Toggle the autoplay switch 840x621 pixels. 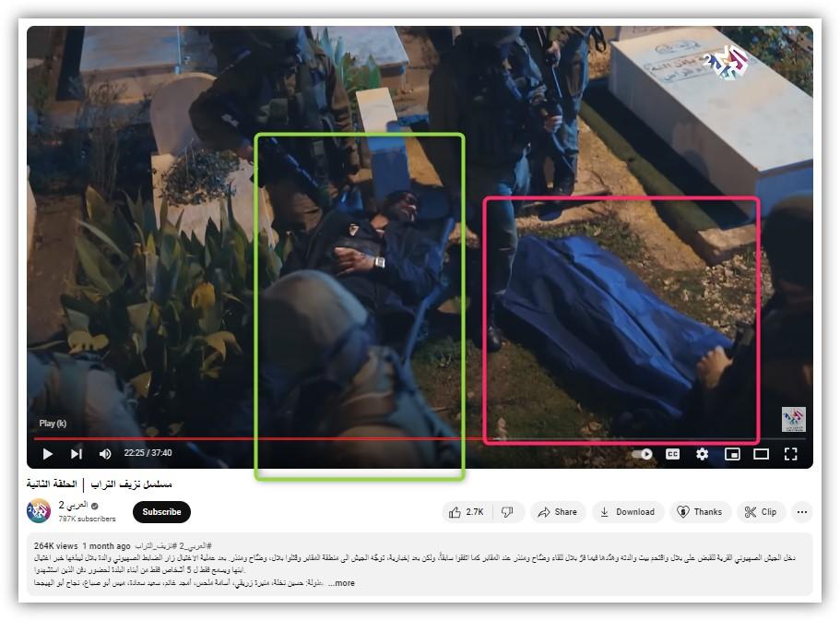[642, 454]
